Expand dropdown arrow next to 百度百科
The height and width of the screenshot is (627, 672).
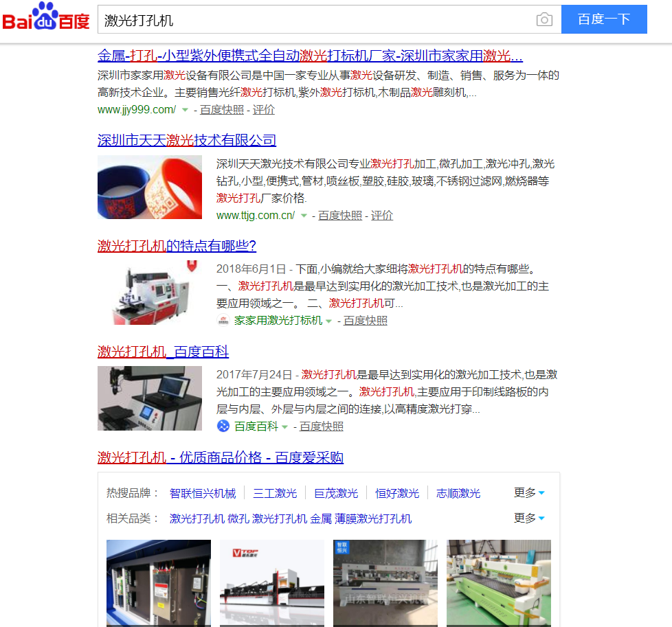click(x=284, y=427)
